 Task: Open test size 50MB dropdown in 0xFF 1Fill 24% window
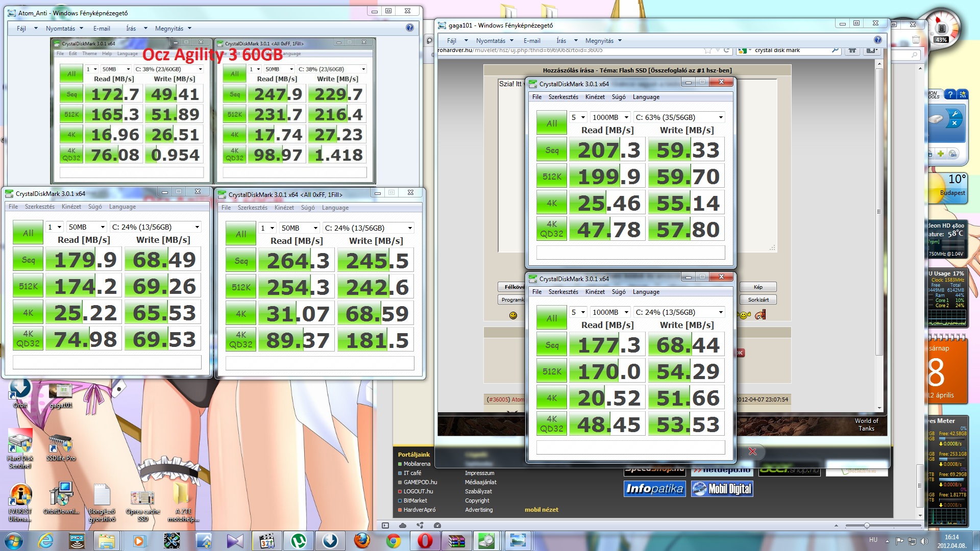pyautogui.click(x=300, y=228)
